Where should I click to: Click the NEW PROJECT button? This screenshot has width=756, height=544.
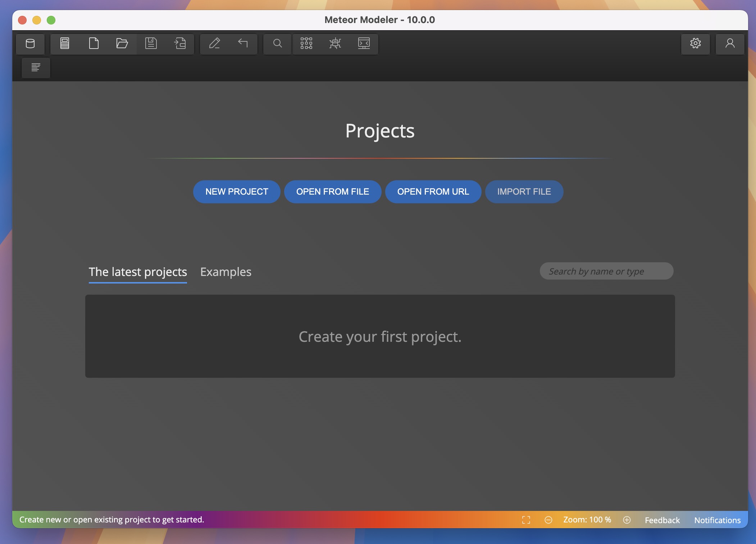237,192
